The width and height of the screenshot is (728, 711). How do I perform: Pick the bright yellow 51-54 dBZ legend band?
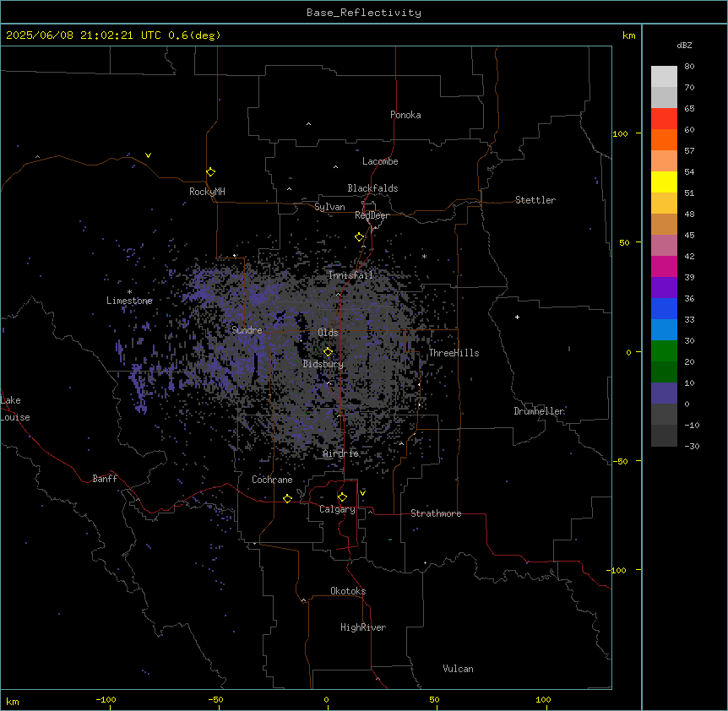(x=664, y=182)
